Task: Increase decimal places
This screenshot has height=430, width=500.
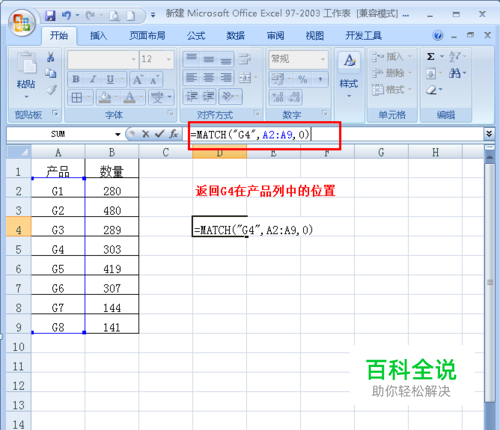Action: 277,97
